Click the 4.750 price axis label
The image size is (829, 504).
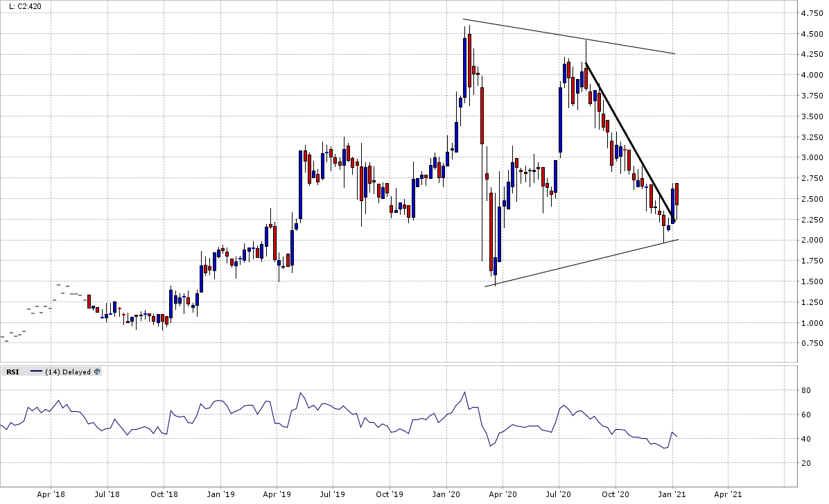[x=812, y=13]
